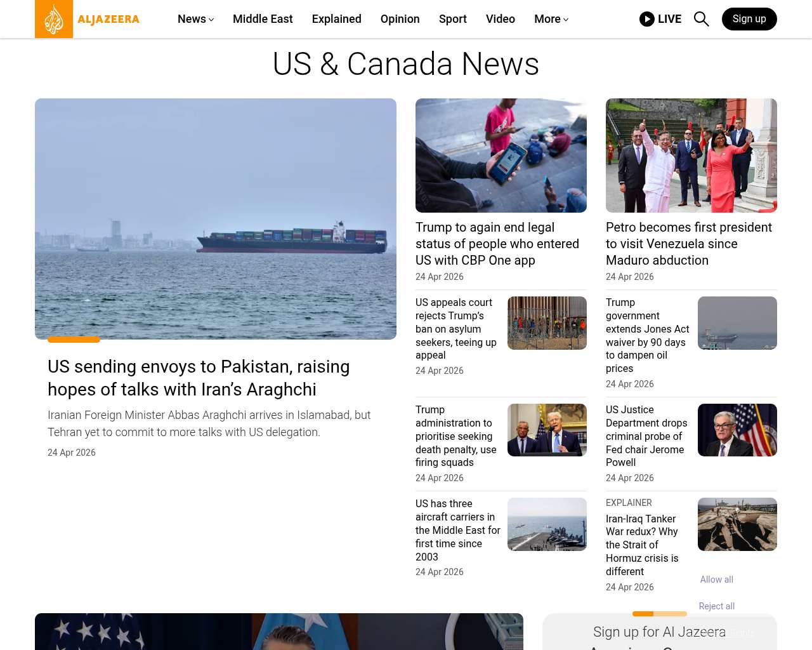Open the CBP One app article
Screen dimensions: 812x650
[497, 244]
